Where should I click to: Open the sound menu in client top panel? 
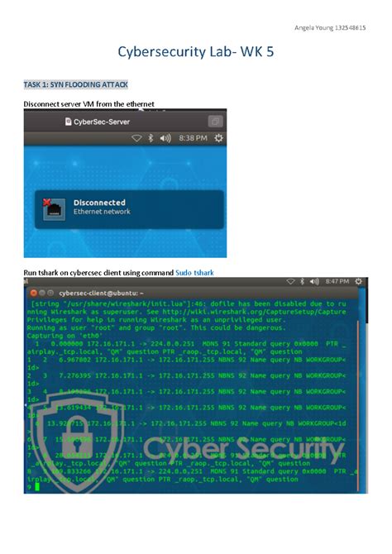[314, 281]
